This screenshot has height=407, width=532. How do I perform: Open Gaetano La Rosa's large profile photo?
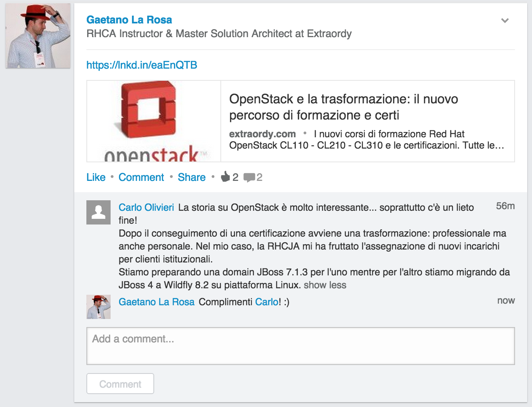[x=38, y=36]
